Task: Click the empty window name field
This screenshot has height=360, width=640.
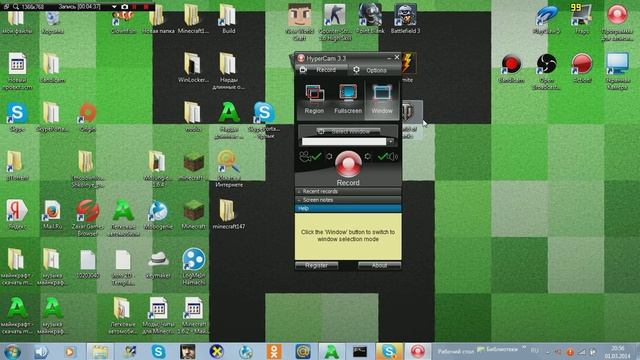Action: 344,142
